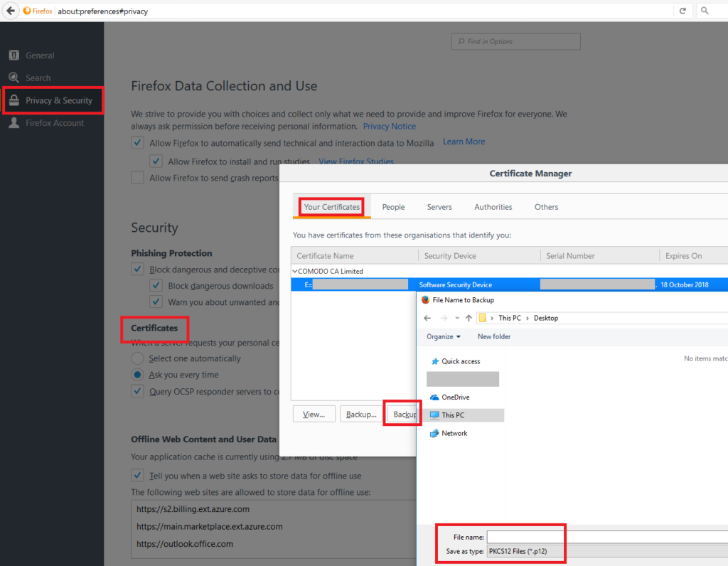728x566 pixels.
Task: Click the Network icon in file dialog
Action: pos(434,433)
